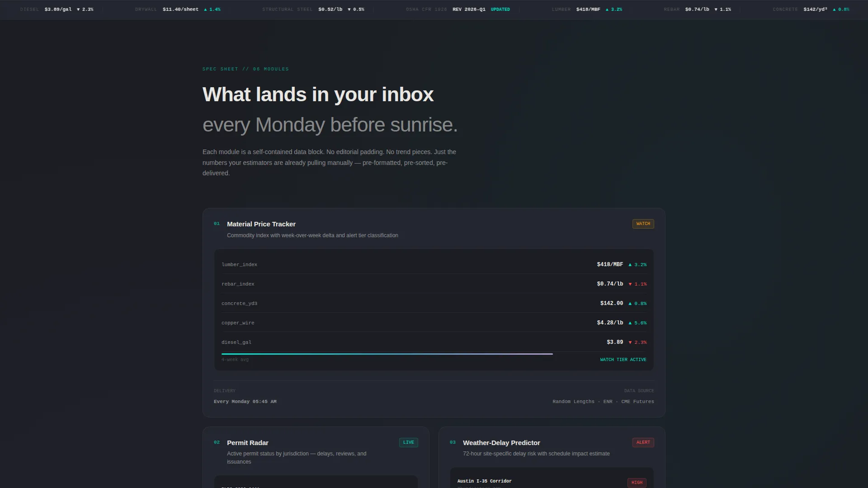
Task: Click the LUMBER label in the ticker
Action: (x=561, y=9)
